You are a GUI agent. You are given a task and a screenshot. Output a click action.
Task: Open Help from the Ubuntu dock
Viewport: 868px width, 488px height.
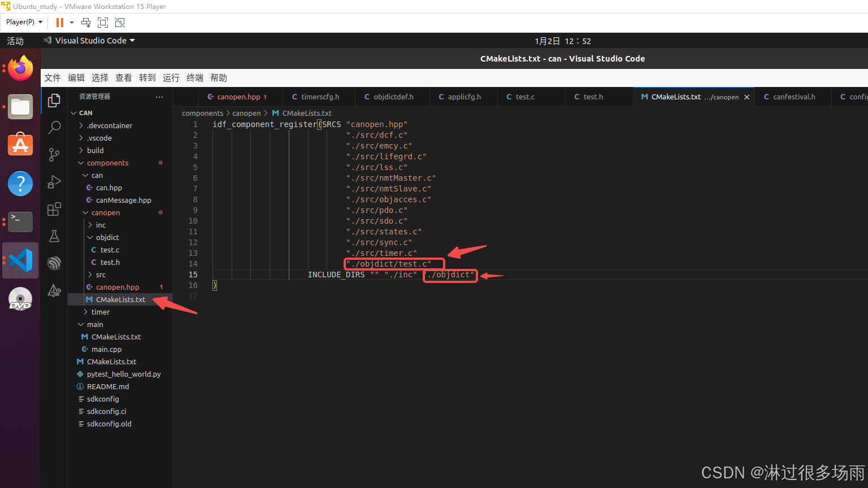[x=20, y=184]
